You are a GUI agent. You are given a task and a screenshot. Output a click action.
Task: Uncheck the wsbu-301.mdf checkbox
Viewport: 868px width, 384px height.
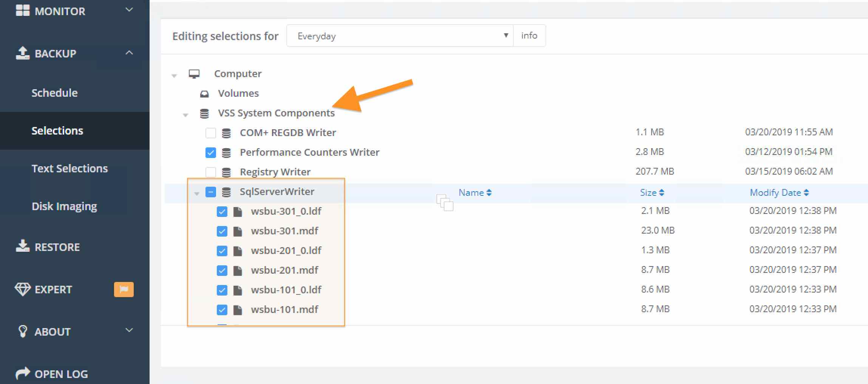tap(222, 231)
